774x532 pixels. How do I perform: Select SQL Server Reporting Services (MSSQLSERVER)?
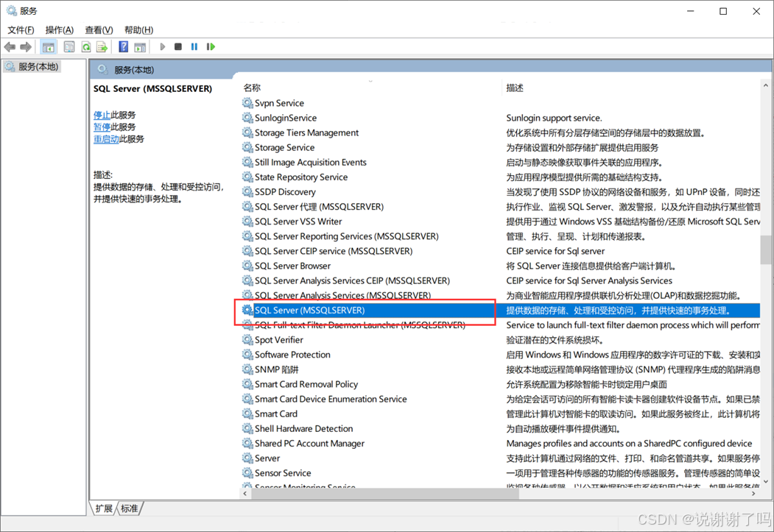pyautogui.click(x=347, y=236)
